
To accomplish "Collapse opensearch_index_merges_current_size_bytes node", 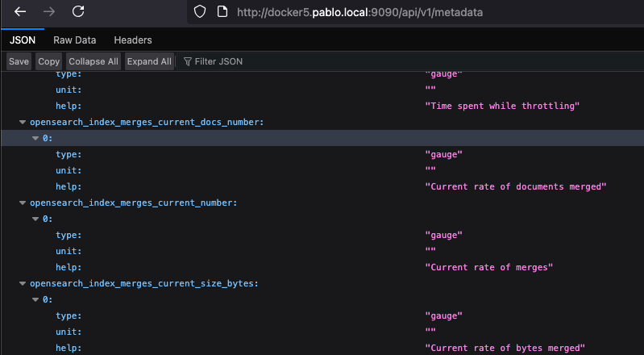I will coord(23,283).
